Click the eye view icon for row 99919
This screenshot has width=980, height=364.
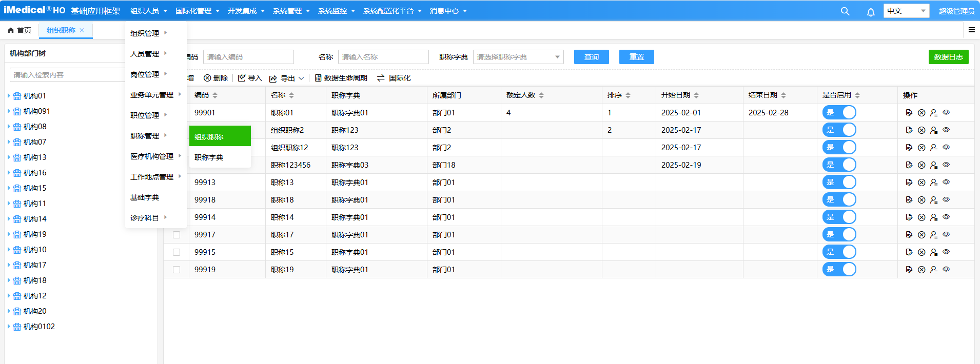pos(946,269)
